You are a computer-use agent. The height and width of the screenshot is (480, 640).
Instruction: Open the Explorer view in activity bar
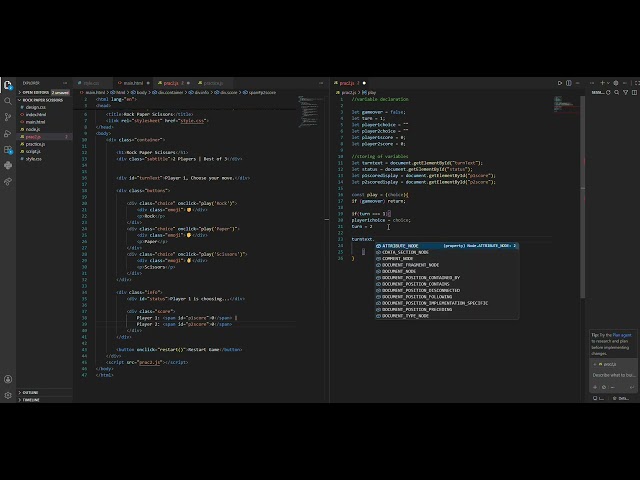8,85
